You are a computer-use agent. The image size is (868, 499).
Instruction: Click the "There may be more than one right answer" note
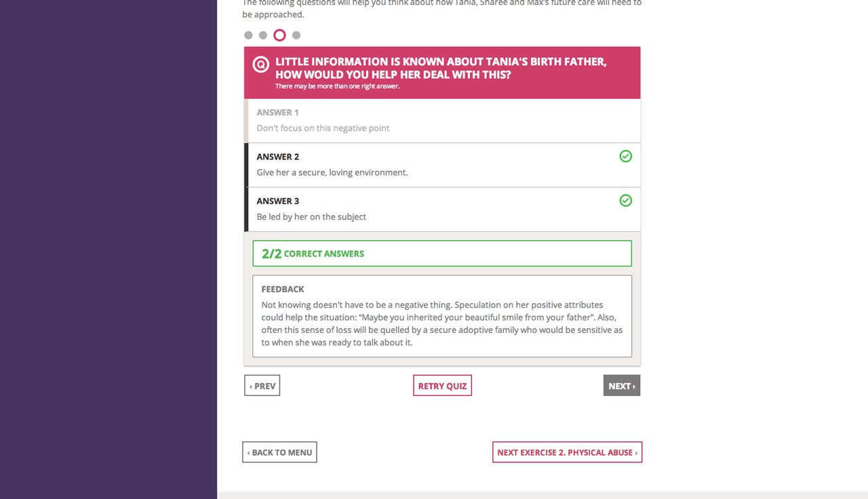point(338,87)
